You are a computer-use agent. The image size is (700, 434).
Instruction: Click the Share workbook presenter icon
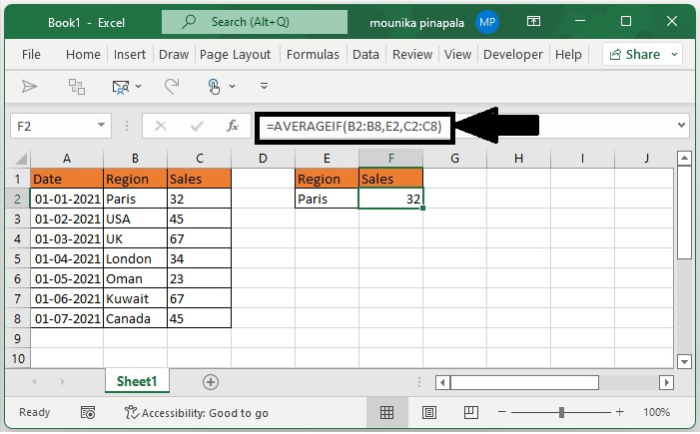click(x=121, y=87)
